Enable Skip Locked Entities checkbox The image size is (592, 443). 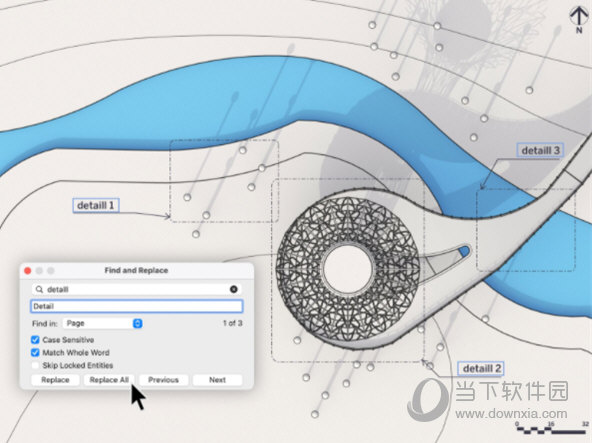point(35,365)
